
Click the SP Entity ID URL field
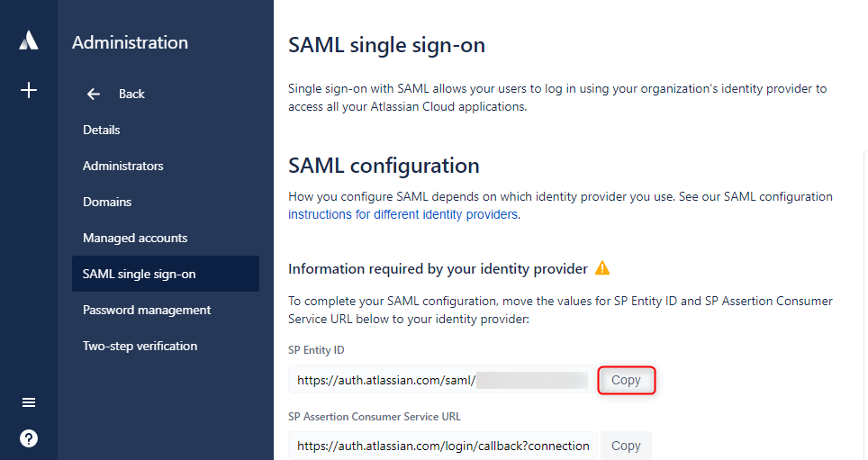coord(442,380)
